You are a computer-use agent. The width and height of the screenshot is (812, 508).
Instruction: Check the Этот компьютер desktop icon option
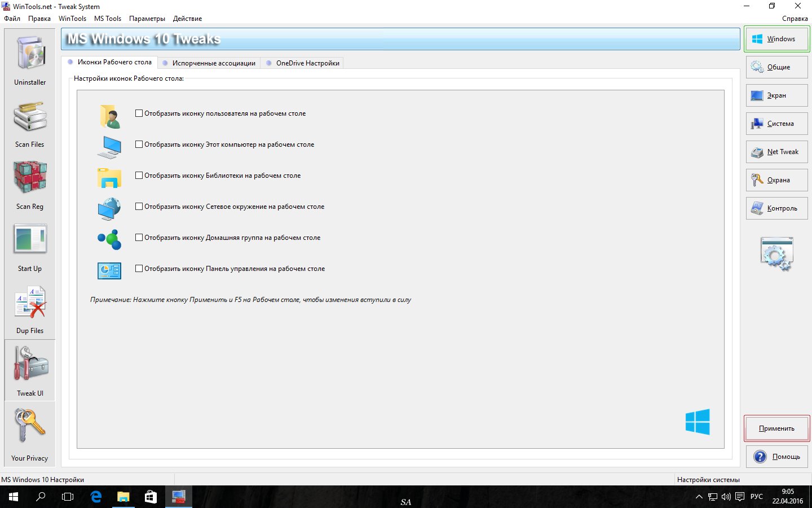coord(139,144)
